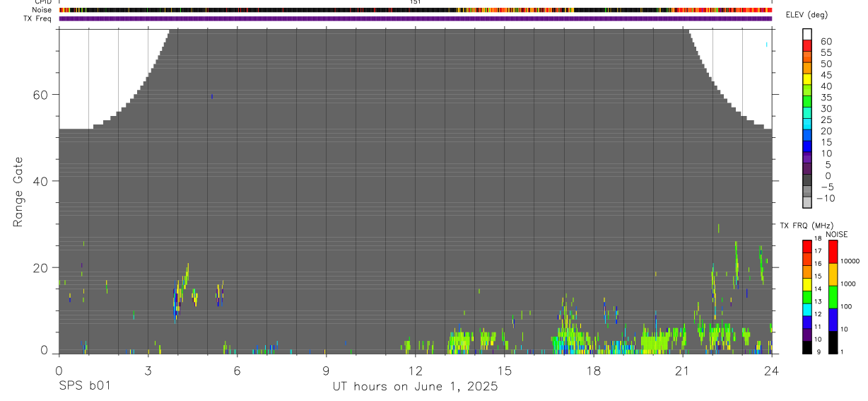
Task: Select cyan 20-25 segment of ELEV colorbar
Action: [x=807, y=124]
